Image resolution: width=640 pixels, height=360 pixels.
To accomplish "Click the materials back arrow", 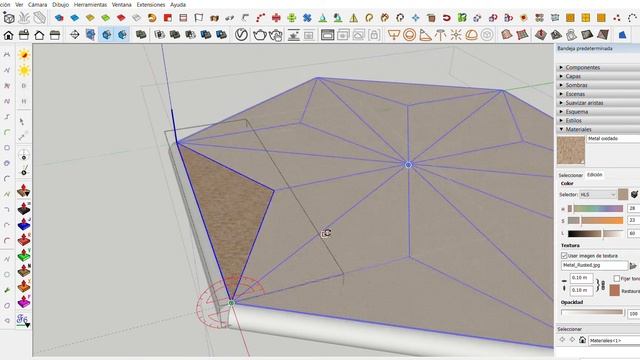I will [x=562, y=340].
